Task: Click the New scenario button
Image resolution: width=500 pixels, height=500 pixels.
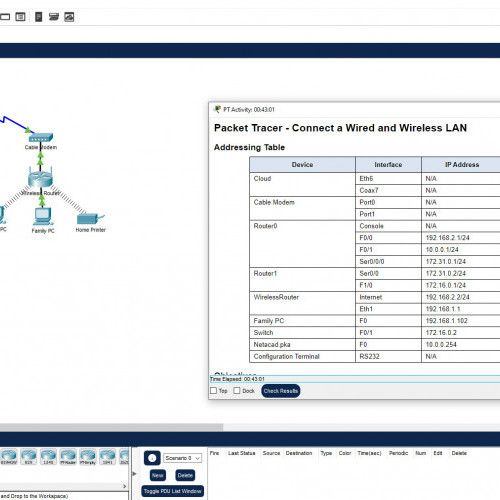Action: (158, 475)
